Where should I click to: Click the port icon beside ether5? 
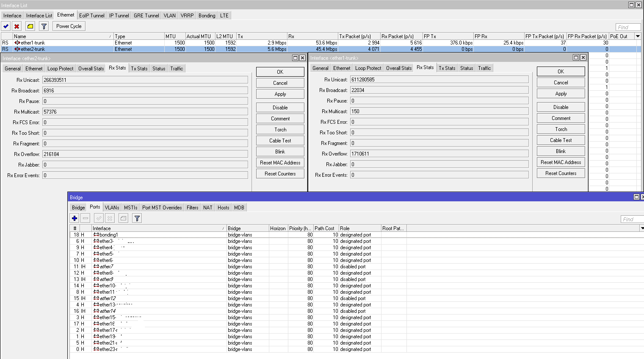(96, 254)
